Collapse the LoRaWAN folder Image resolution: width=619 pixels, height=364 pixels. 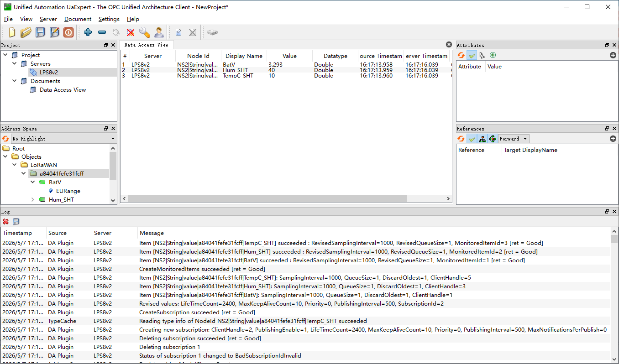15,165
